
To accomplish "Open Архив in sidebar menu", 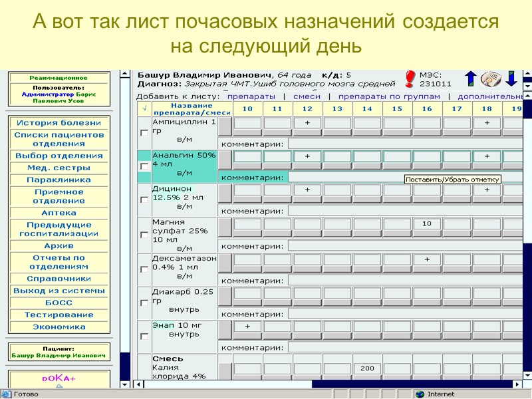I will click(x=59, y=245).
